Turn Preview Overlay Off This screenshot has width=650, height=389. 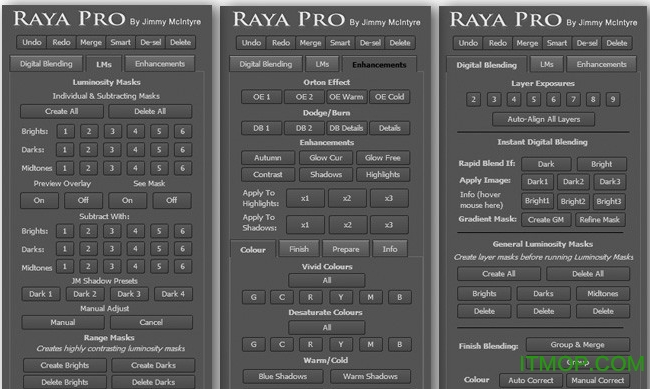click(83, 200)
